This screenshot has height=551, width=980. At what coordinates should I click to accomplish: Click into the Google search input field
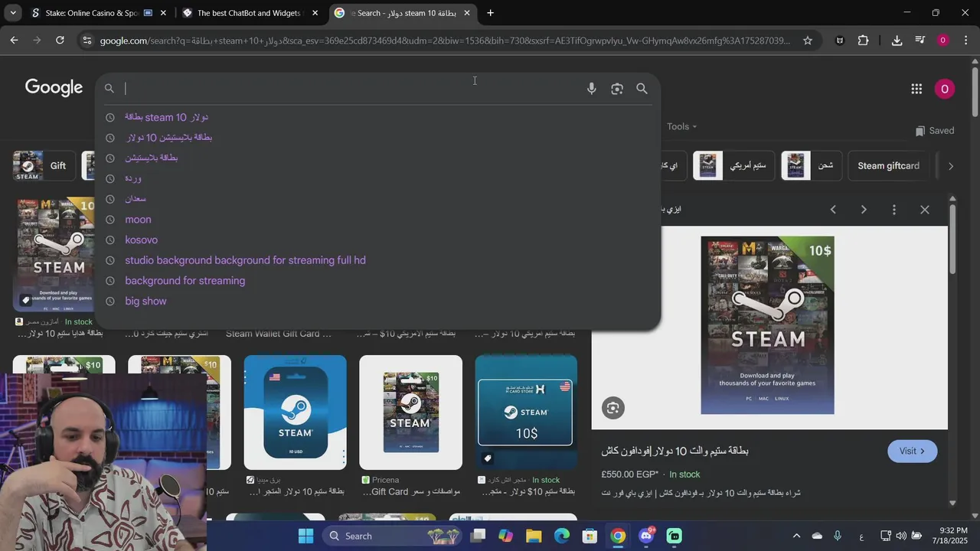click(352, 89)
